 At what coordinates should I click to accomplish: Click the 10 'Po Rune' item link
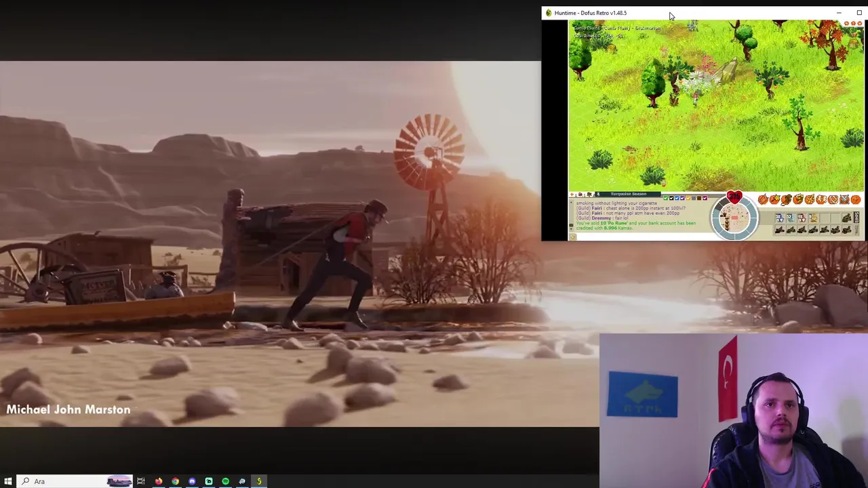coord(614,223)
